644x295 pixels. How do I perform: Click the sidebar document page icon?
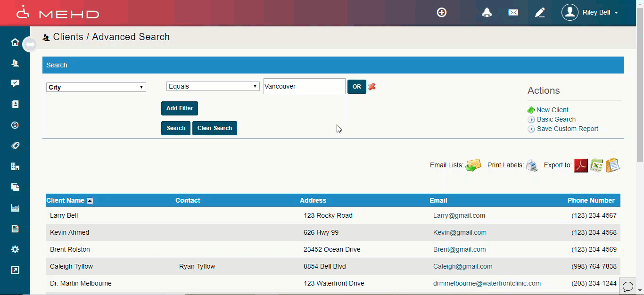(x=15, y=229)
